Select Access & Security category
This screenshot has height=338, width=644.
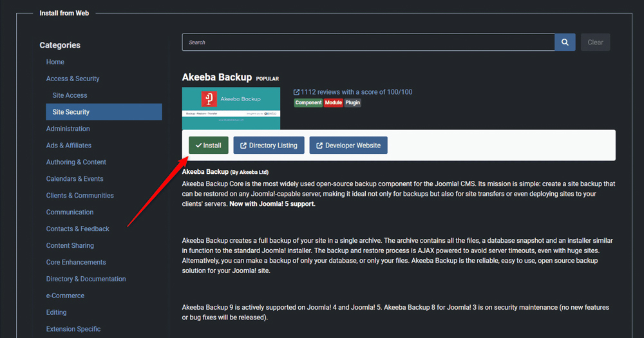pos(73,79)
